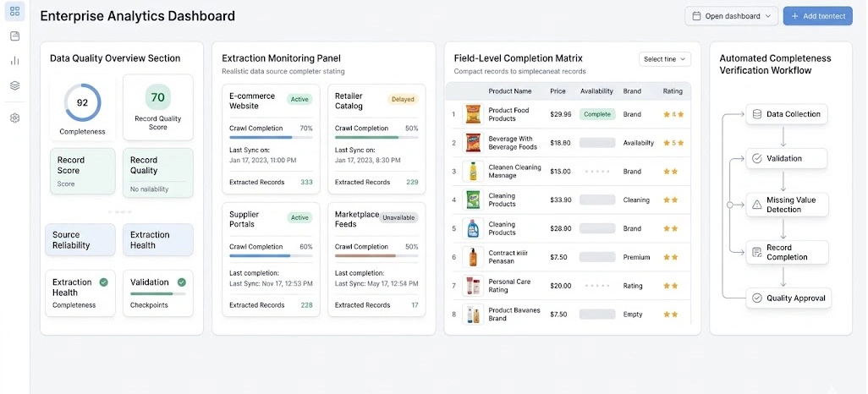
Task: Click the Contract Penasan bottle image
Action: tap(473, 257)
